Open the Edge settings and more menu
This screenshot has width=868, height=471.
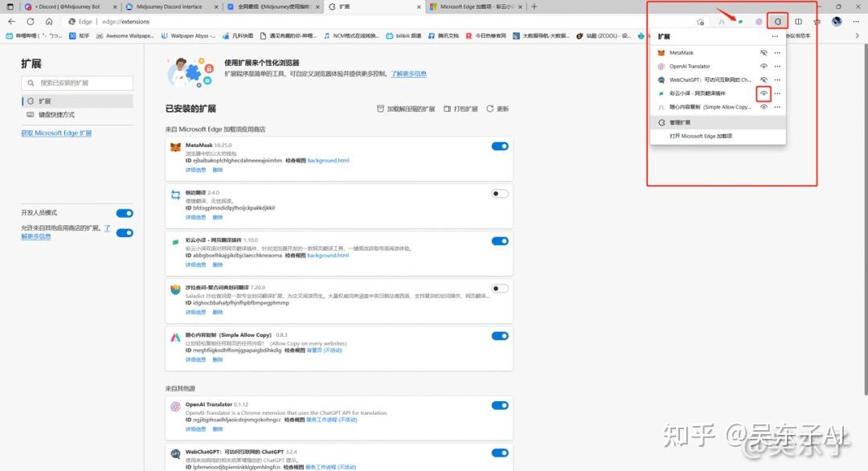point(856,22)
